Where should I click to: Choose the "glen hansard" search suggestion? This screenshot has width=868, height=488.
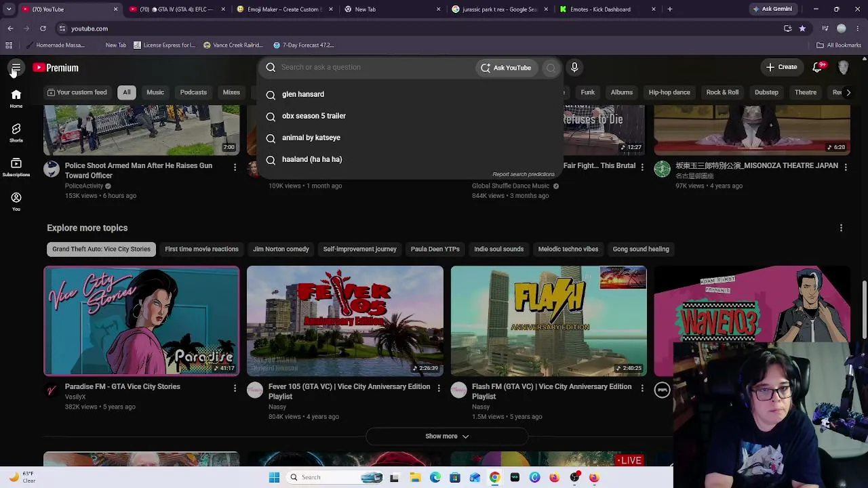(x=409, y=94)
